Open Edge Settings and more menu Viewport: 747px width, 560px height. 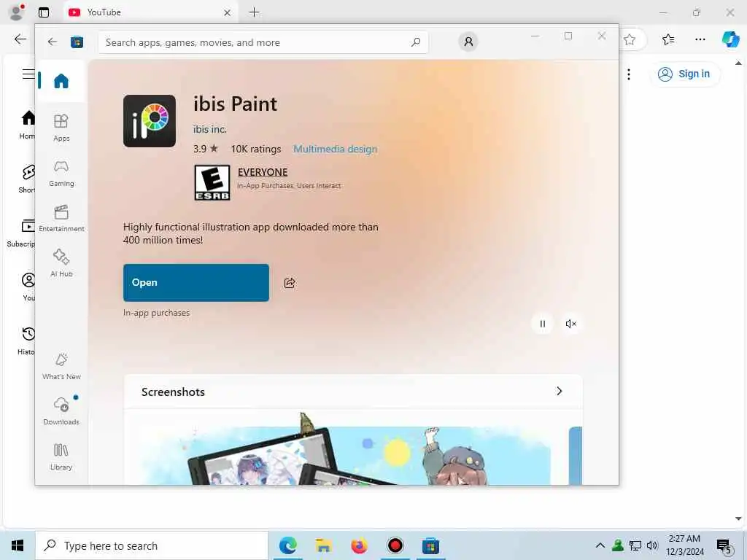pos(700,39)
